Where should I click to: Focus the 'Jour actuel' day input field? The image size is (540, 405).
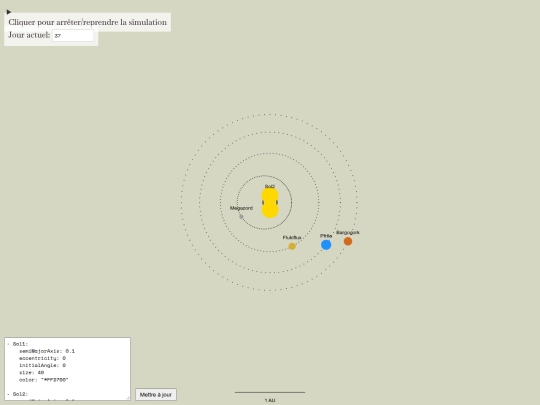pyautogui.click(x=73, y=35)
